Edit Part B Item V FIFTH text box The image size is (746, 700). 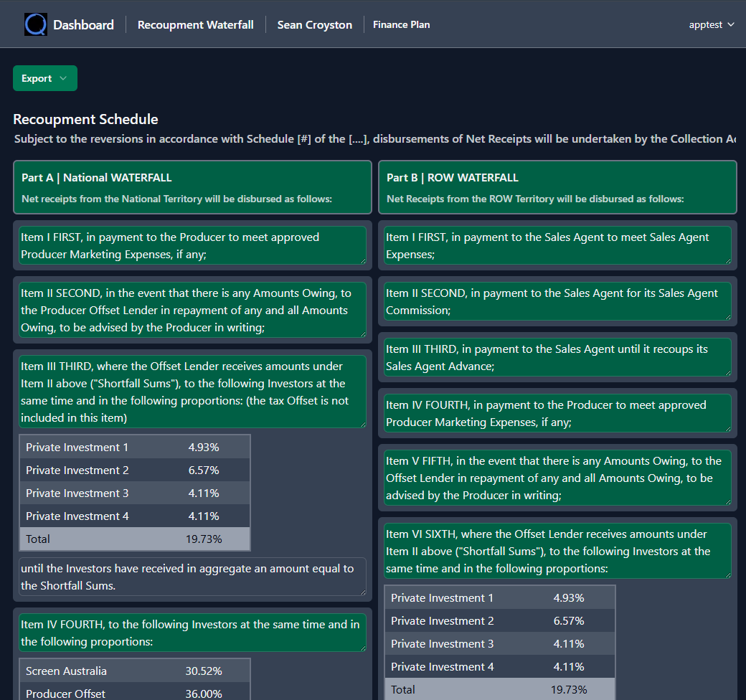pyautogui.click(x=557, y=478)
